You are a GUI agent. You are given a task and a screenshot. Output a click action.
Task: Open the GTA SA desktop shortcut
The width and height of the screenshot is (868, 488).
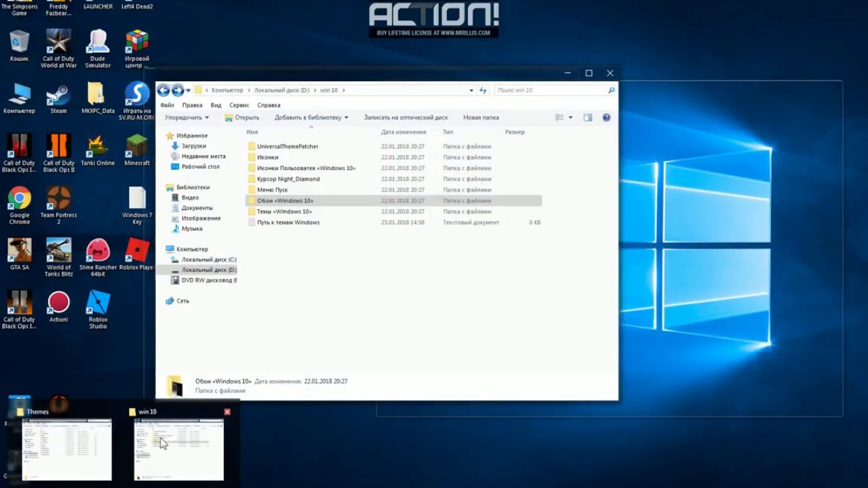(20, 254)
